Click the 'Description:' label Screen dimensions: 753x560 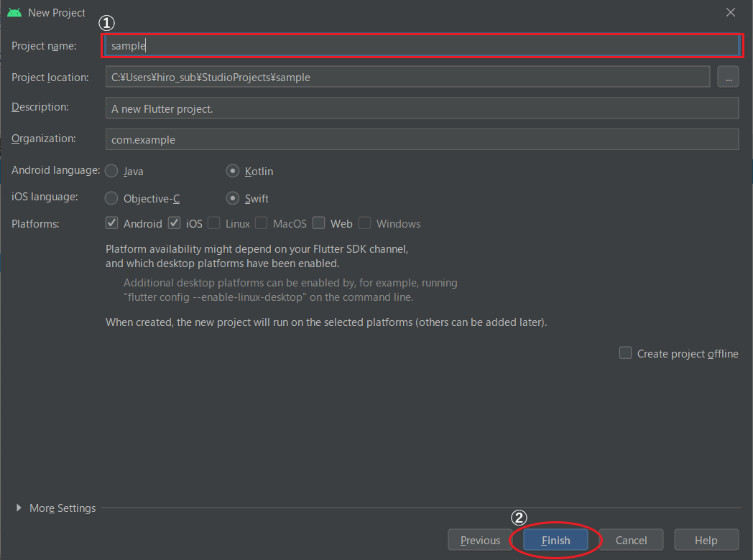[40, 106]
